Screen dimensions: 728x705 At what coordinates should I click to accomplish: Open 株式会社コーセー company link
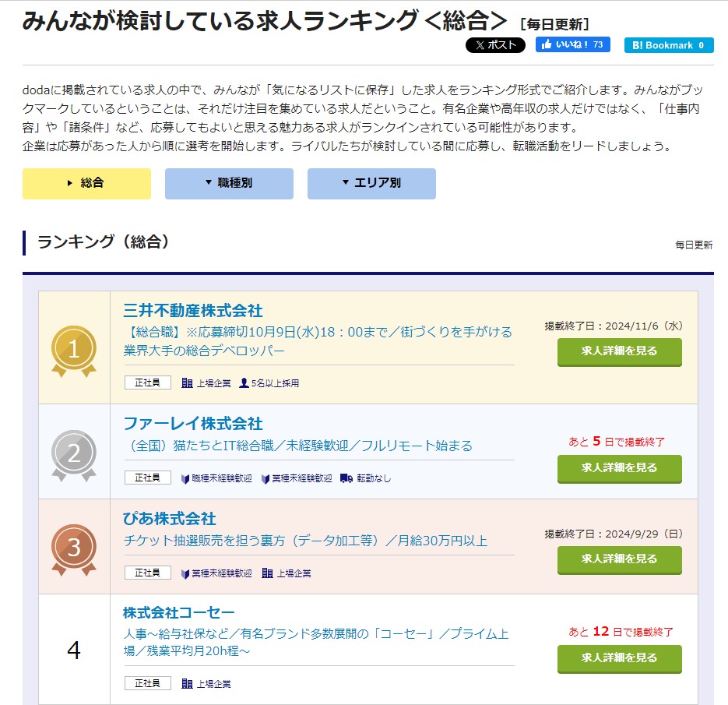[x=179, y=612]
